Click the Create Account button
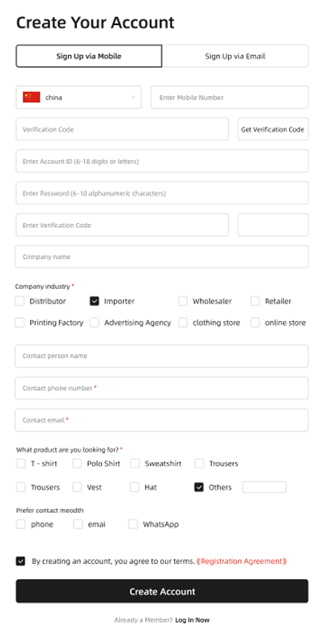 point(162,591)
